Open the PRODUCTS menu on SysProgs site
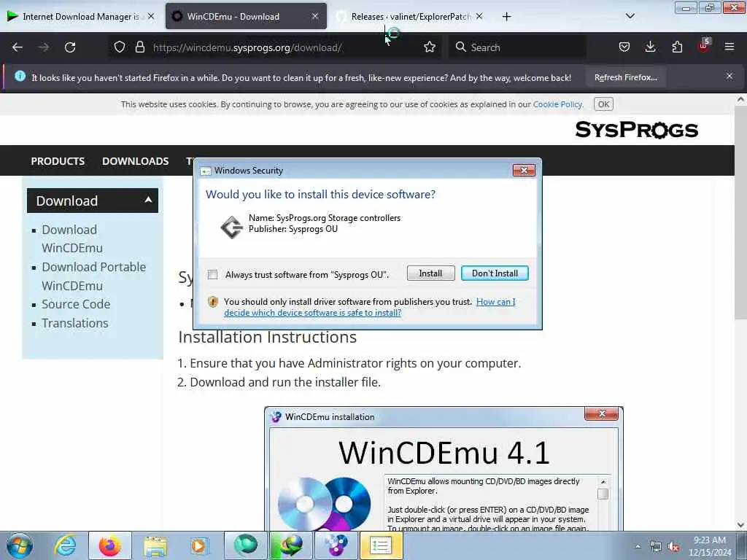 58,161
